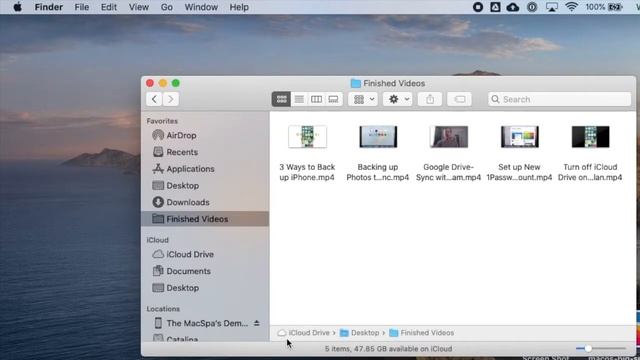Click the folder icon in window title
640x360 pixels.
coord(356,83)
